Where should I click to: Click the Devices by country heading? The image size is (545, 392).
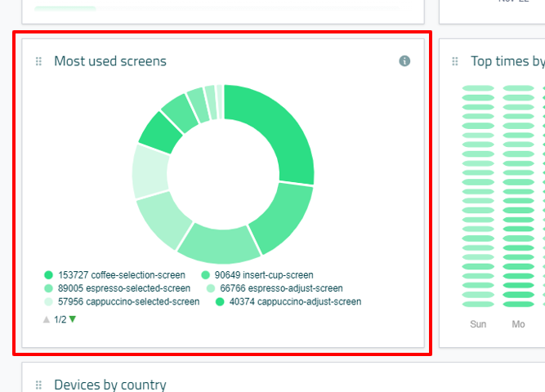tap(110, 385)
